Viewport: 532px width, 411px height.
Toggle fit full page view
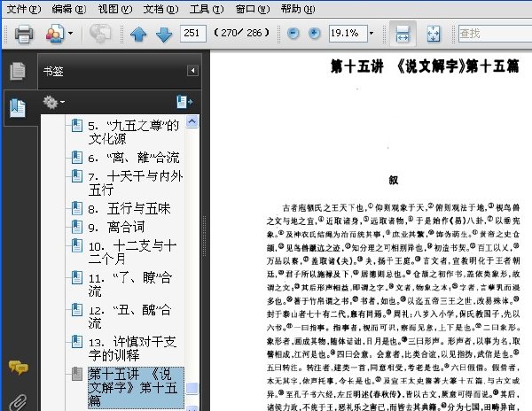coord(434,34)
